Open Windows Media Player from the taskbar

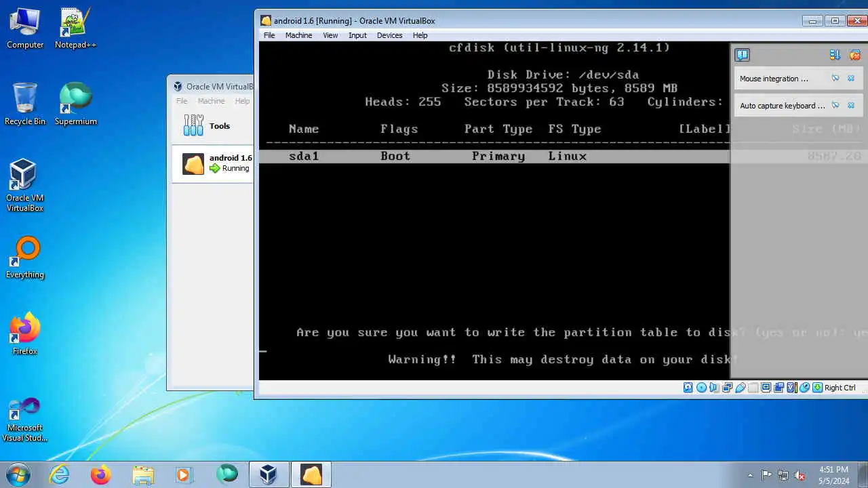(x=184, y=474)
